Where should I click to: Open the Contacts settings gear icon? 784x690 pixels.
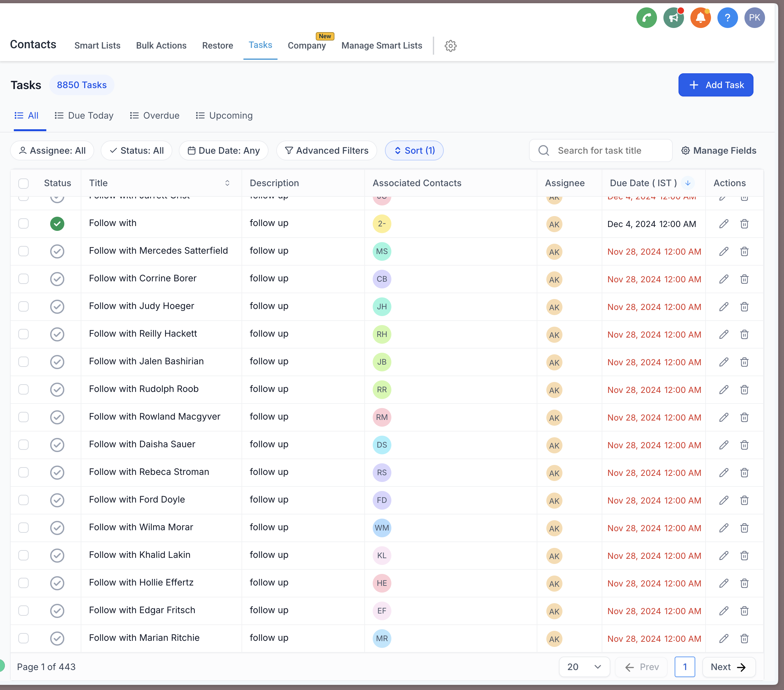click(450, 46)
